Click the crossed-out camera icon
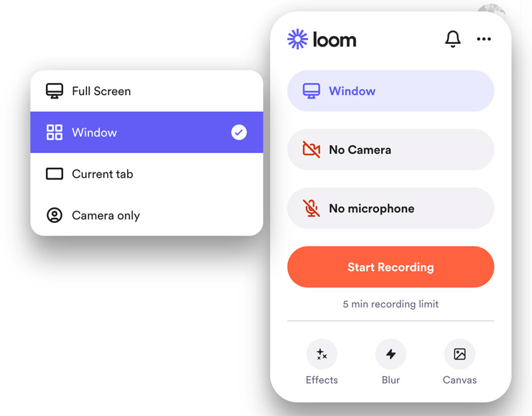532x416 pixels. (311, 150)
